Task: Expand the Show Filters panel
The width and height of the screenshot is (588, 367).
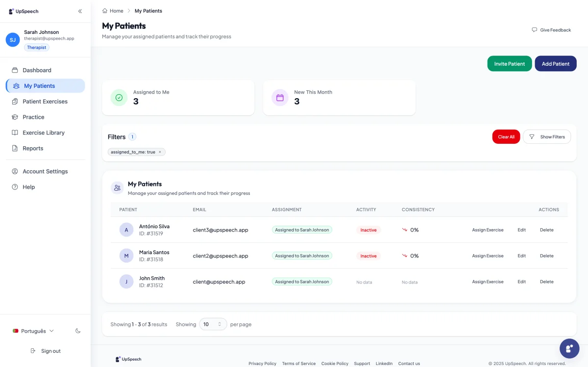Action: pyautogui.click(x=547, y=137)
